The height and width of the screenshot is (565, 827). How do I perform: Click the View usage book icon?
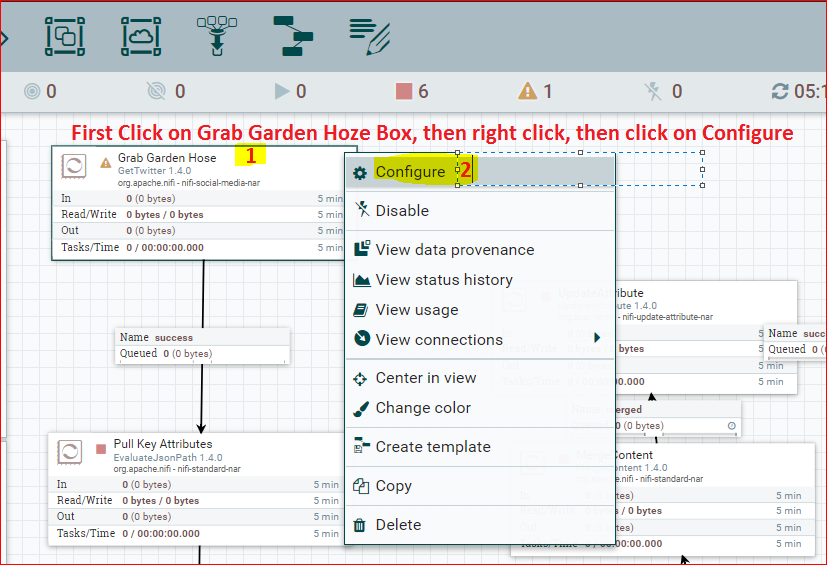361,310
